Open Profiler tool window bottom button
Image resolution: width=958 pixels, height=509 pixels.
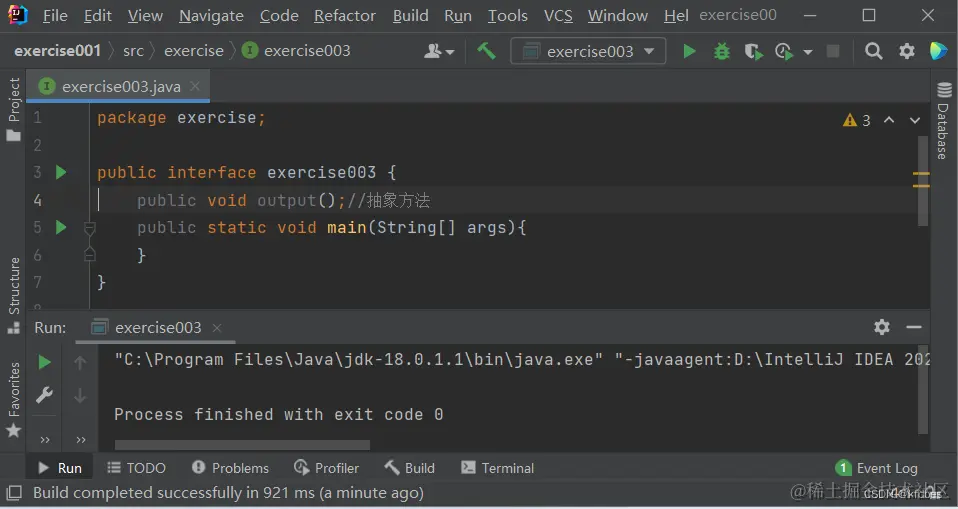[x=326, y=468]
